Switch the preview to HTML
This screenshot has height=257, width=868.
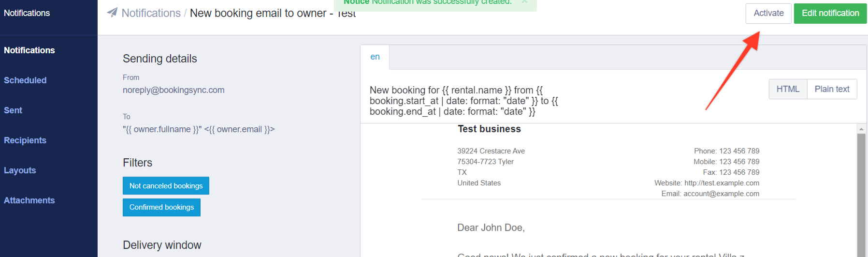pos(788,89)
